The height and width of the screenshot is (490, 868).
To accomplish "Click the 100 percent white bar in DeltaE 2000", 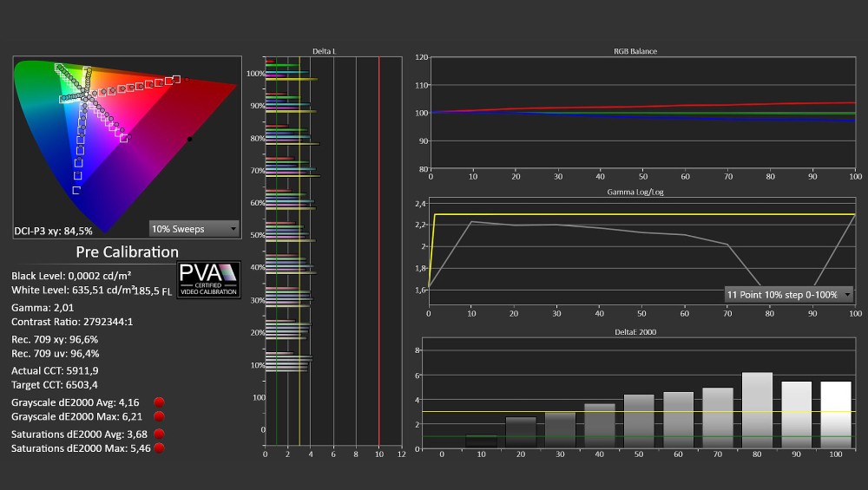I will 835,415.
